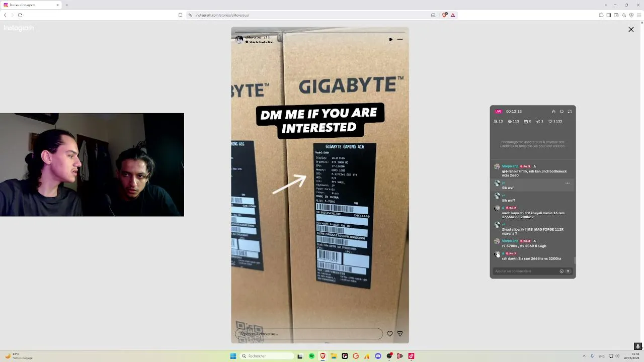
Task: Open the "Voir la traduction" translation link
Action: click(261, 42)
